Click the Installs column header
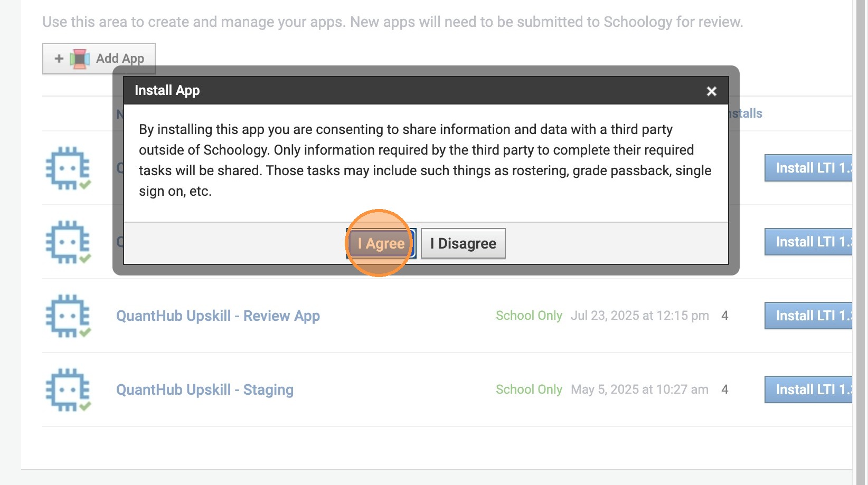 pos(747,113)
